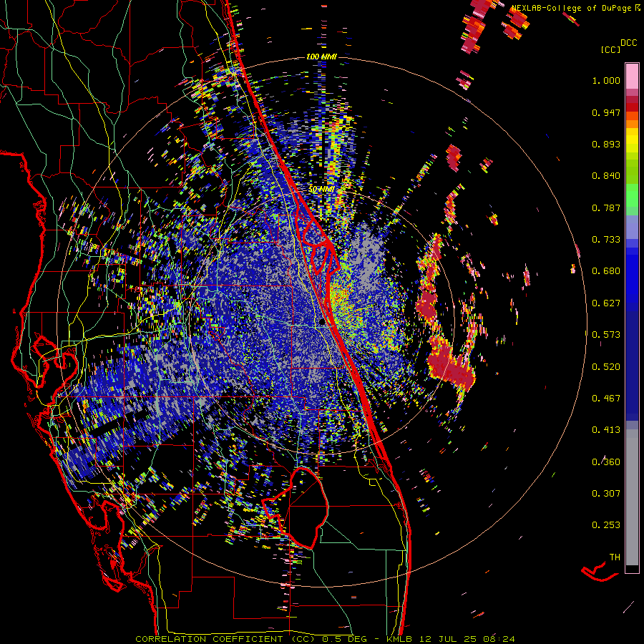Click the 12 JUL 25 date text

coord(447,639)
